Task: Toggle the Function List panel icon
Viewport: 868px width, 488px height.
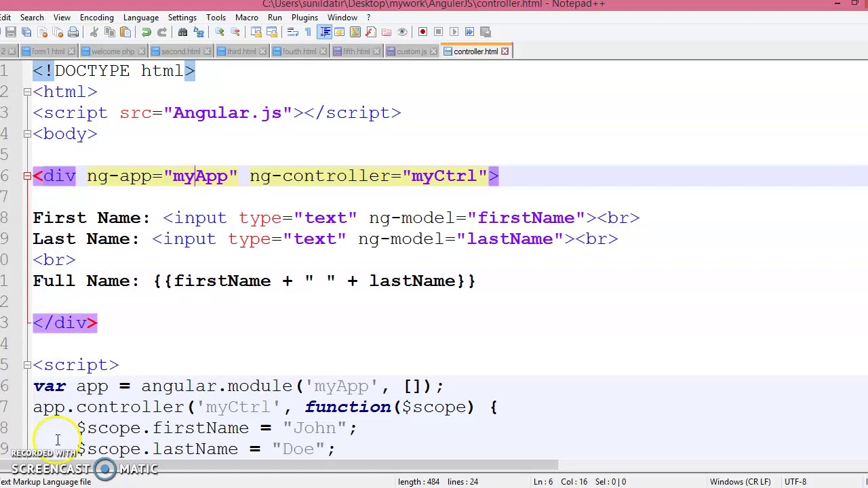Action: coord(370,32)
